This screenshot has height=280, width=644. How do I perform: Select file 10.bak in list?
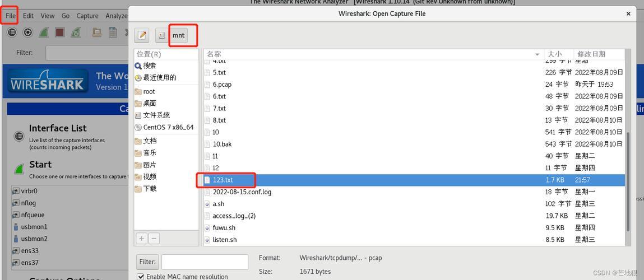414,144
